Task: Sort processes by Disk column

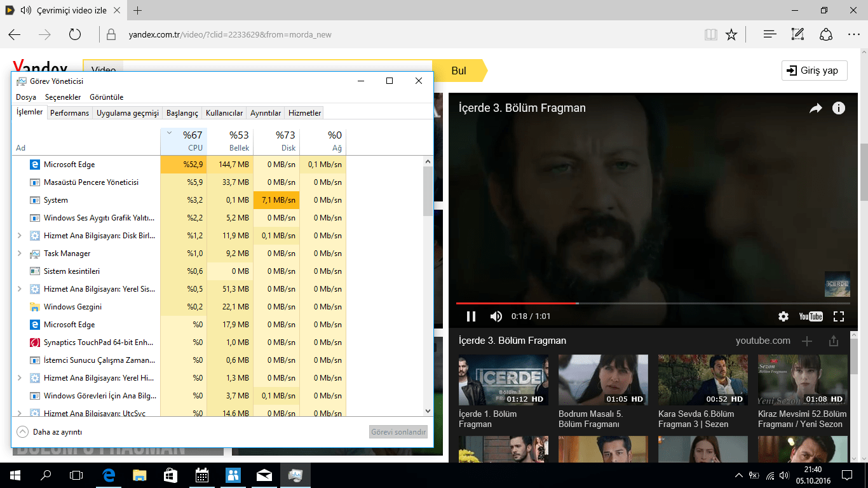Action: click(276, 140)
